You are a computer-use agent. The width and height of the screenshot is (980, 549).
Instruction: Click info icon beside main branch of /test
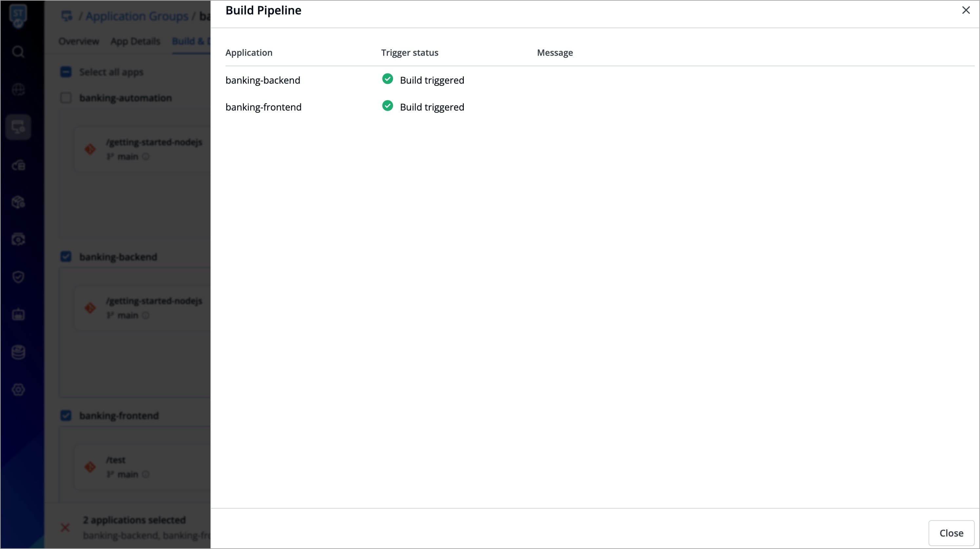click(x=146, y=474)
